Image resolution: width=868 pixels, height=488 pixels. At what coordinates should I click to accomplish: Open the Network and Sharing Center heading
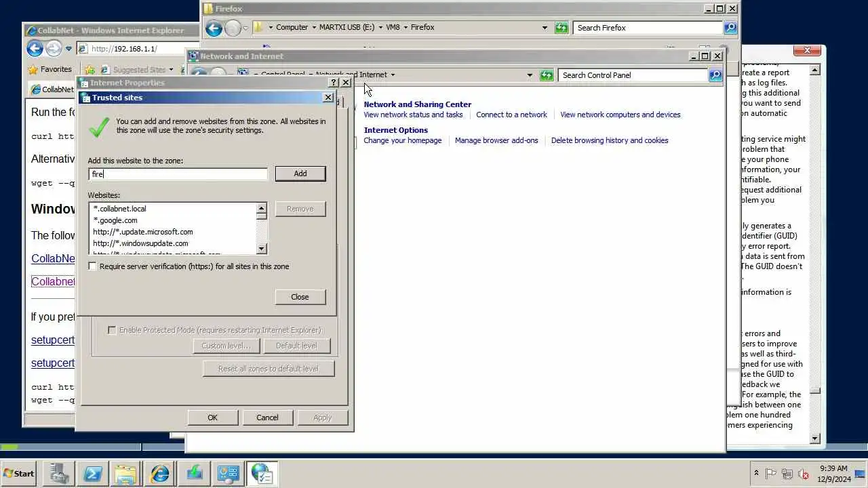click(418, 104)
